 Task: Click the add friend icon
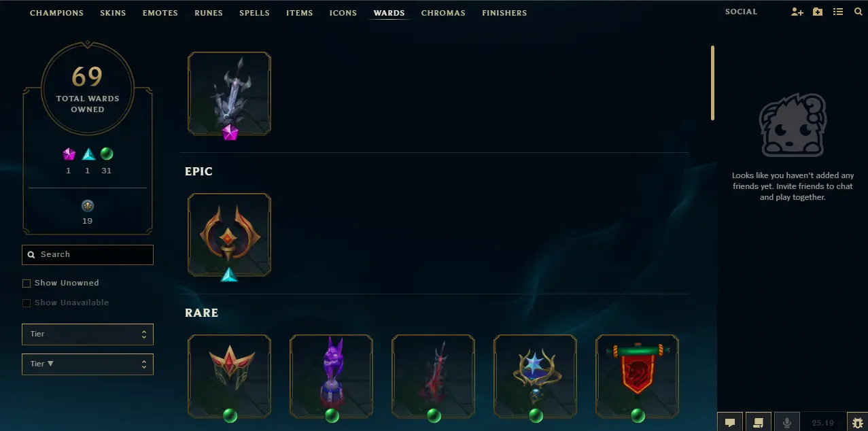click(797, 12)
